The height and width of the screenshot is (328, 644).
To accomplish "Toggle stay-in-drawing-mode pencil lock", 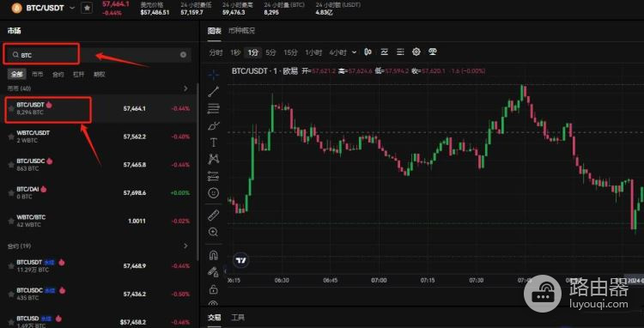I will coord(213,272).
